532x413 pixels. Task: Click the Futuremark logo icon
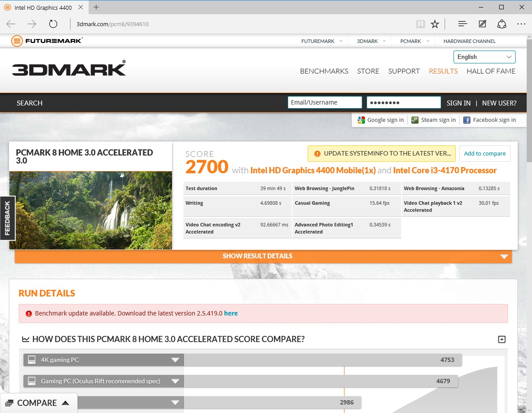click(17, 41)
